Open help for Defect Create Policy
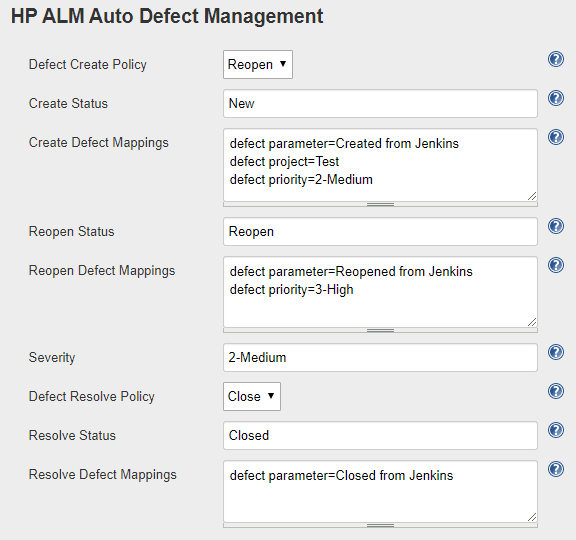 coord(556,59)
